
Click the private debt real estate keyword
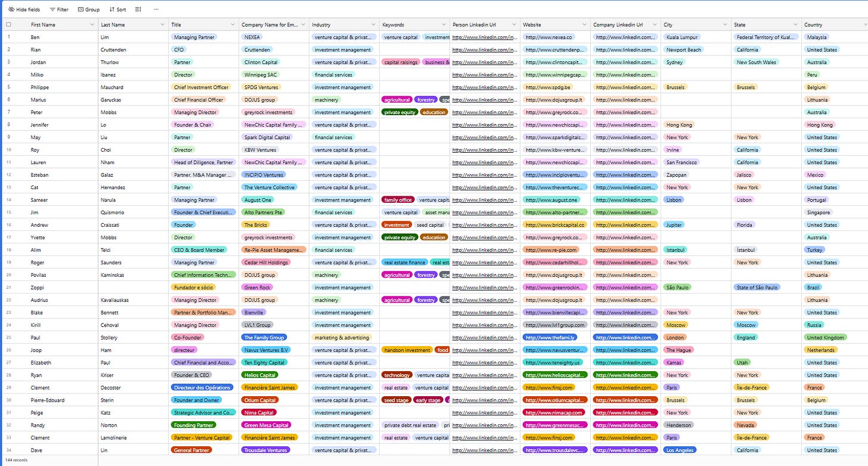[411, 425]
